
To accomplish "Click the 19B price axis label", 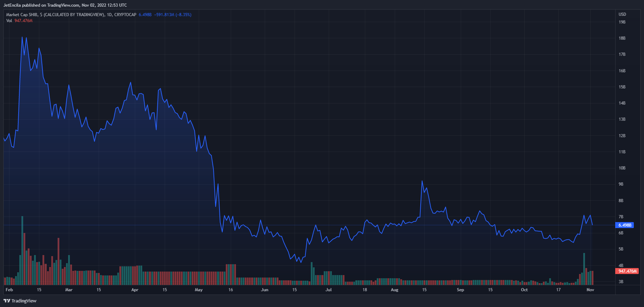I will pos(622,22).
